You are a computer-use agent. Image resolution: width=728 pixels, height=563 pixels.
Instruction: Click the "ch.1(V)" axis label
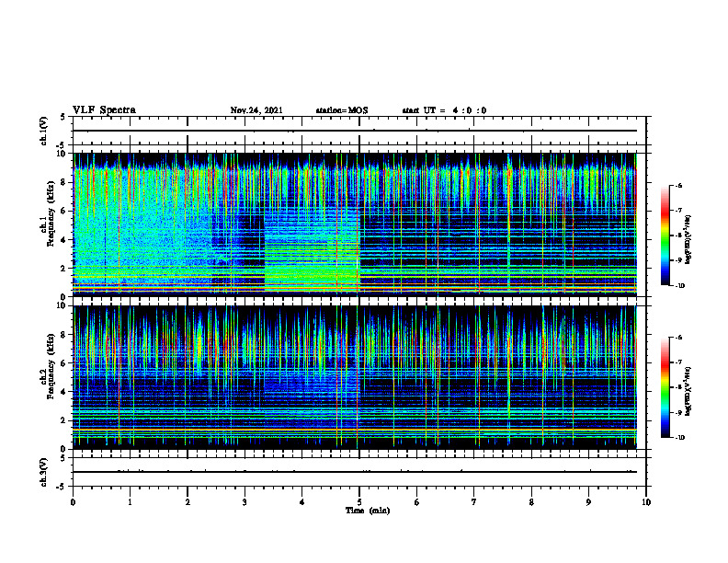43,131
